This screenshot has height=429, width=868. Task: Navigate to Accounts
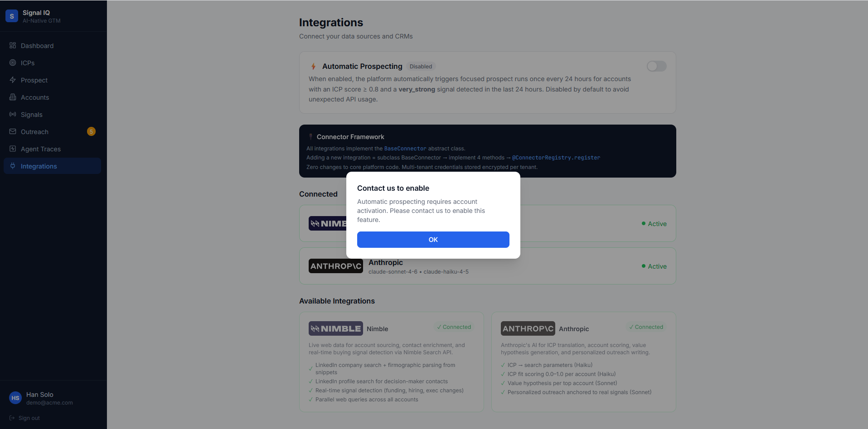(52, 97)
